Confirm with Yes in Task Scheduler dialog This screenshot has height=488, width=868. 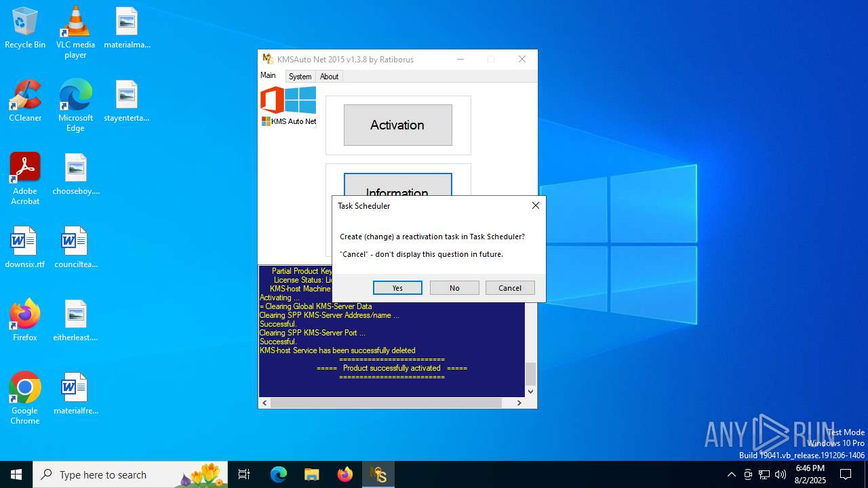(x=397, y=288)
